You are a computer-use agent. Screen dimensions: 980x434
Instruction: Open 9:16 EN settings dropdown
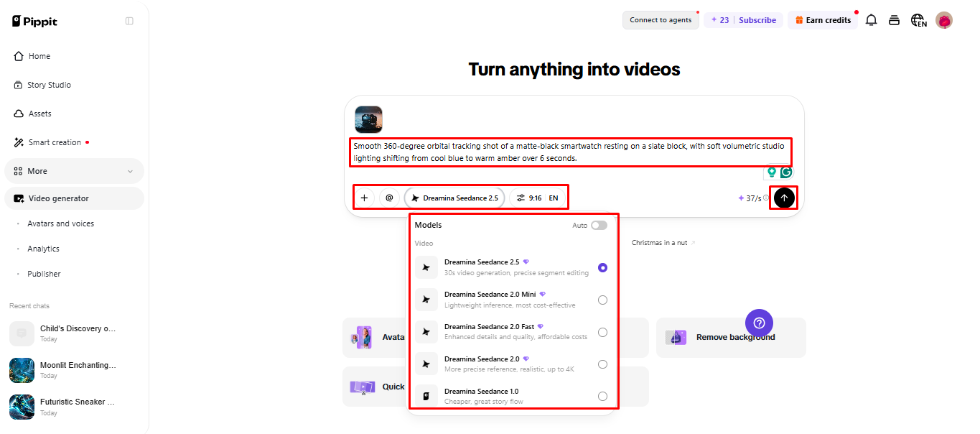click(x=537, y=198)
